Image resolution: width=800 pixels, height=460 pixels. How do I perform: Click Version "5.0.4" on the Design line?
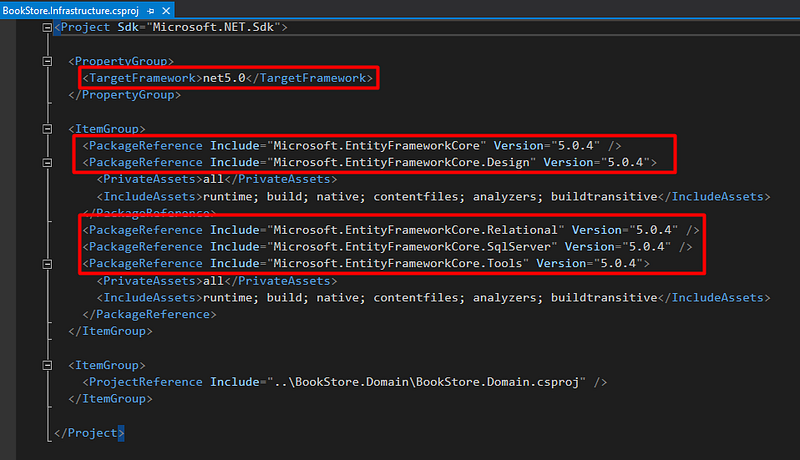coord(596,163)
